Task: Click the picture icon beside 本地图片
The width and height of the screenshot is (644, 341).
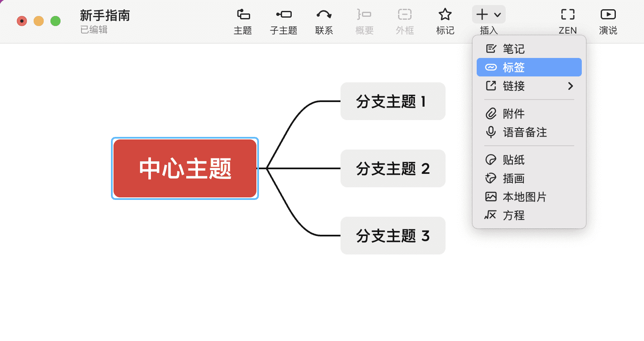Action: (491, 197)
